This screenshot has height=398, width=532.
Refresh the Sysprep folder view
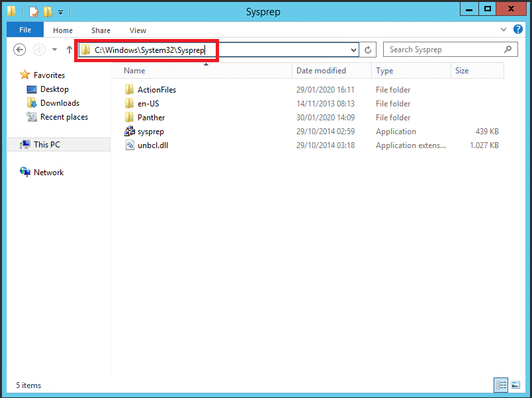[368, 50]
